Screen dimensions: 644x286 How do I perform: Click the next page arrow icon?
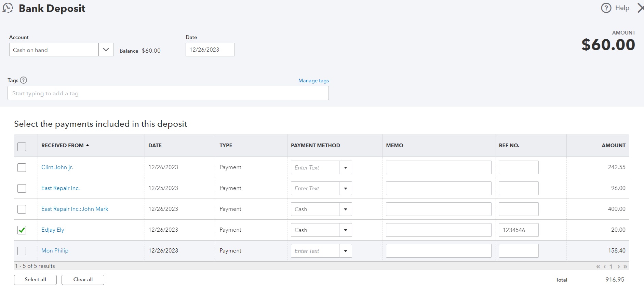(619, 267)
